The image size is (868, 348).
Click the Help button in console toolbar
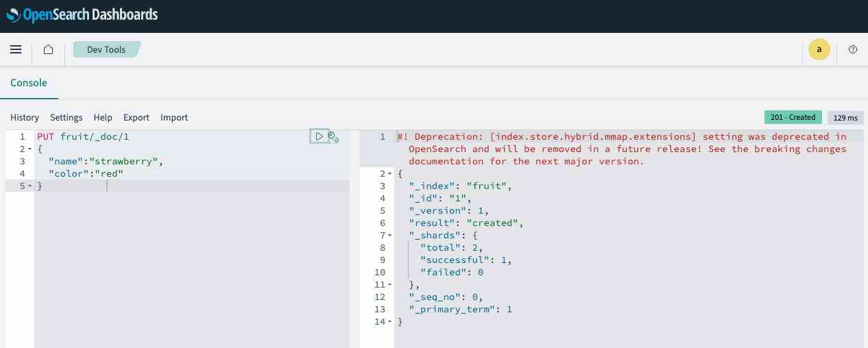tap(103, 118)
